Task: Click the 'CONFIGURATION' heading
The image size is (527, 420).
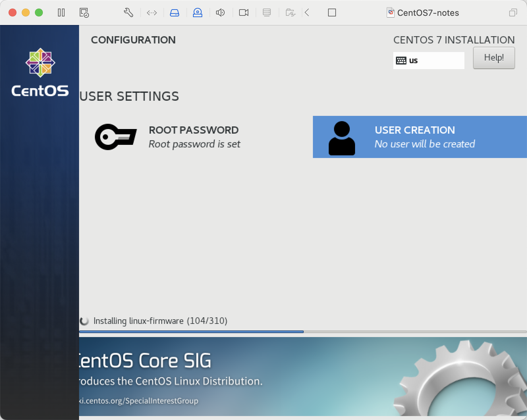Action: pos(133,40)
